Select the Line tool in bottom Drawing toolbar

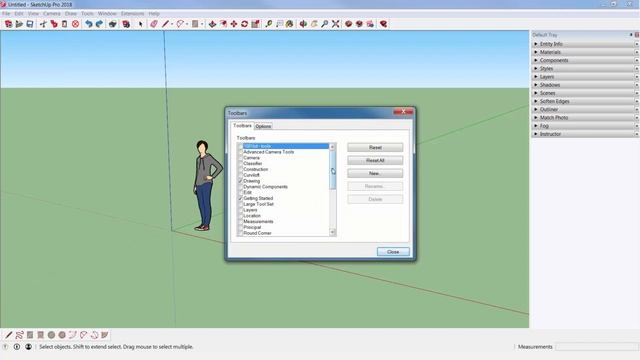tap(9, 335)
